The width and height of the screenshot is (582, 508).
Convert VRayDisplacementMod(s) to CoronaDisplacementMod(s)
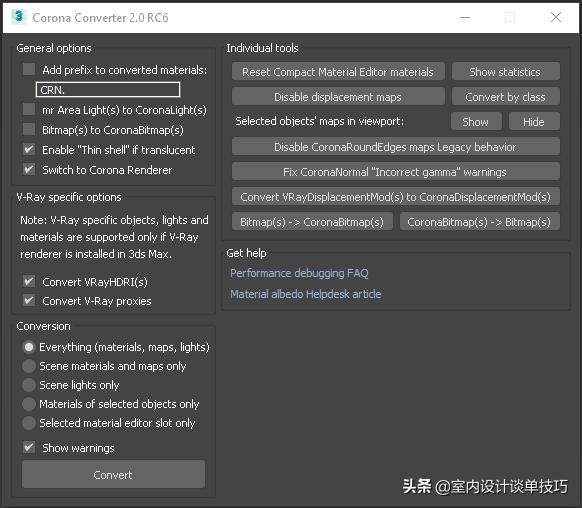[396, 197]
